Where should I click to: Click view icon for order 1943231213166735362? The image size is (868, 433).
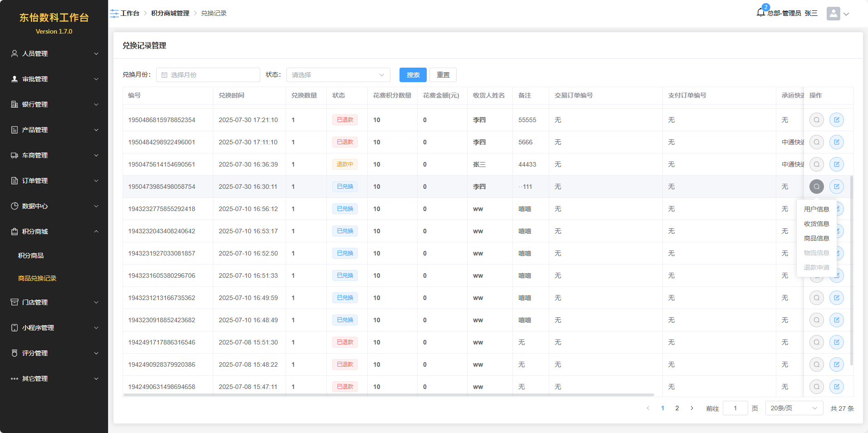coord(816,298)
